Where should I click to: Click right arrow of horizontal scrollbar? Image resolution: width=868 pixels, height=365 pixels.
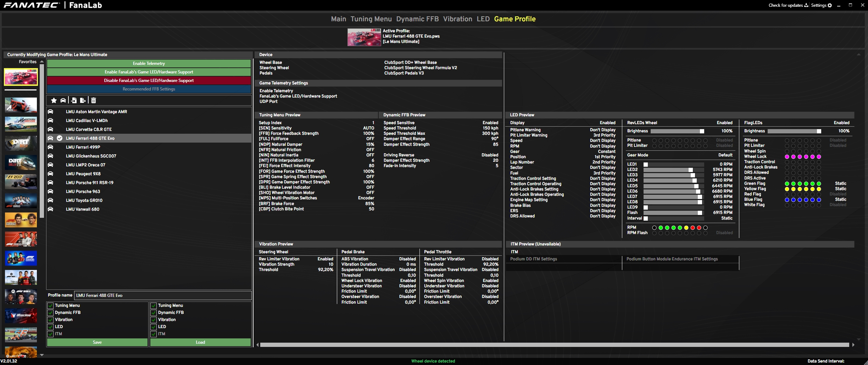pos(853,345)
